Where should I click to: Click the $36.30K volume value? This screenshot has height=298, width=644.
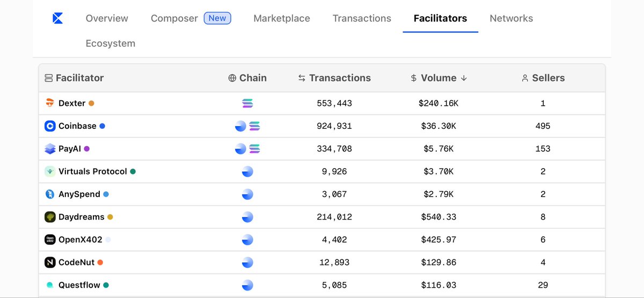(438, 126)
